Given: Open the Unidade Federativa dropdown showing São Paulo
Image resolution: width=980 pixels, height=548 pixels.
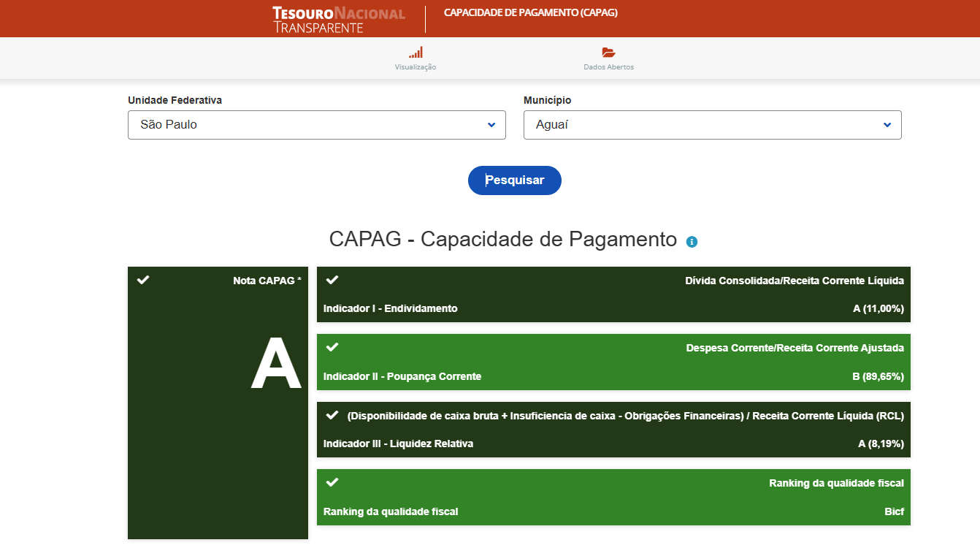Looking at the screenshot, I should pos(316,125).
